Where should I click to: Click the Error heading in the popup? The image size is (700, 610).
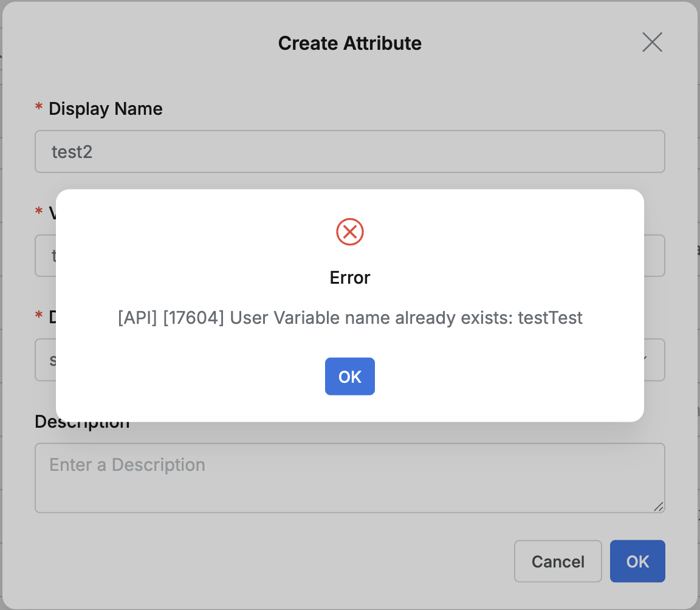350,278
